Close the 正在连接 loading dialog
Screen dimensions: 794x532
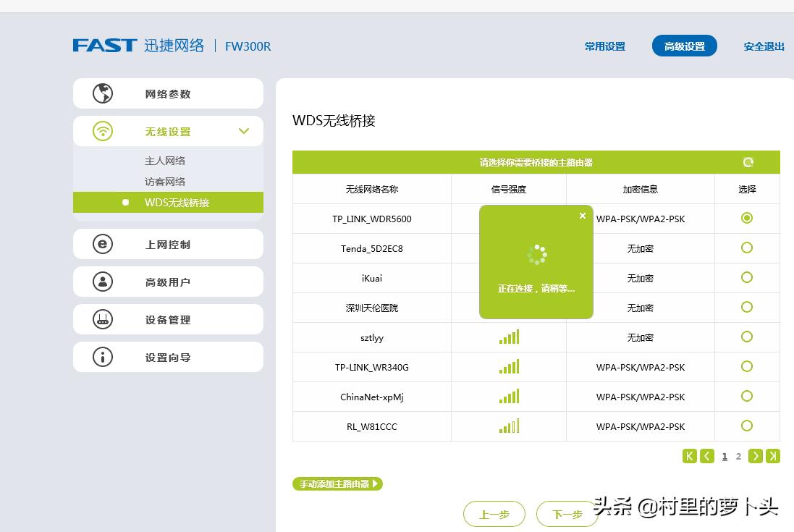pos(583,215)
